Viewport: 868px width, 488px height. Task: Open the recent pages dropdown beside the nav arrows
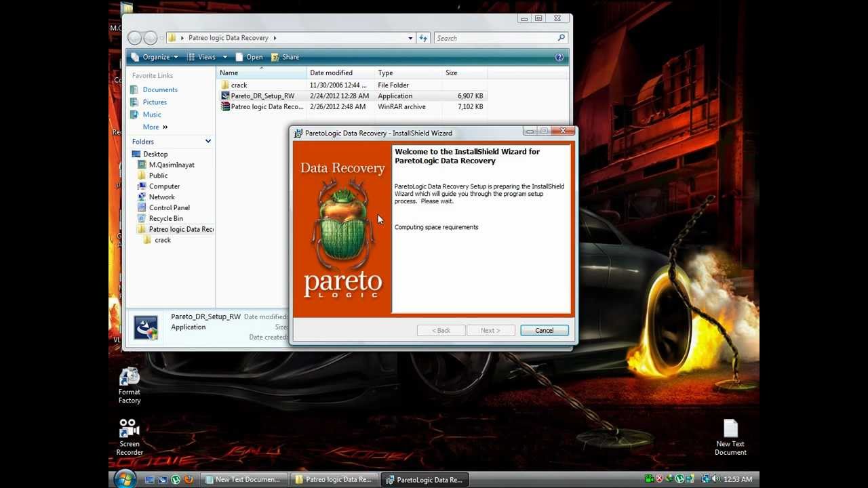pos(162,38)
